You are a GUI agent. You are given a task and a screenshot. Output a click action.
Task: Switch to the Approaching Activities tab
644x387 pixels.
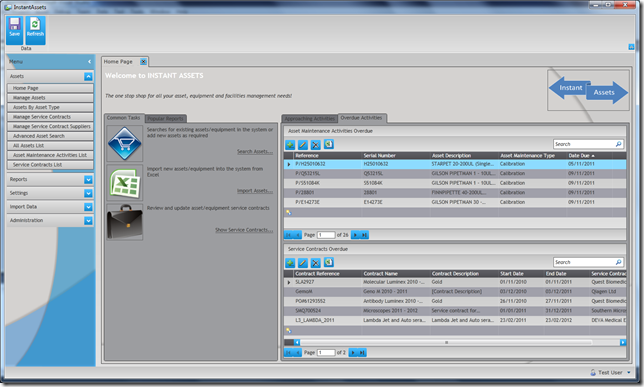(310, 119)
